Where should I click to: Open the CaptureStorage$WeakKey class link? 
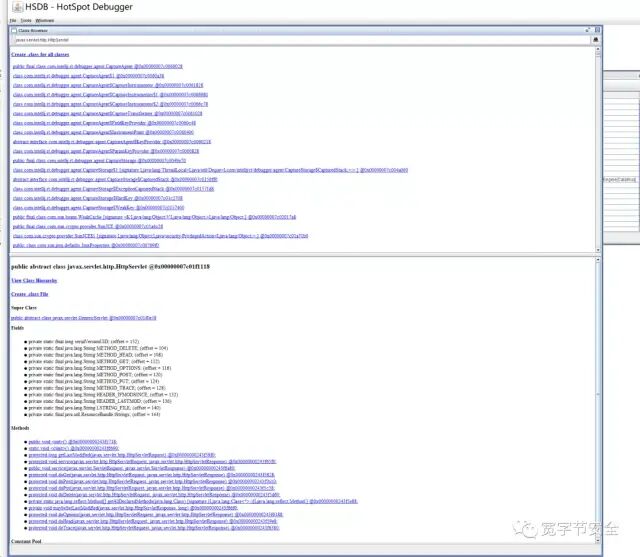coord(98,208)
